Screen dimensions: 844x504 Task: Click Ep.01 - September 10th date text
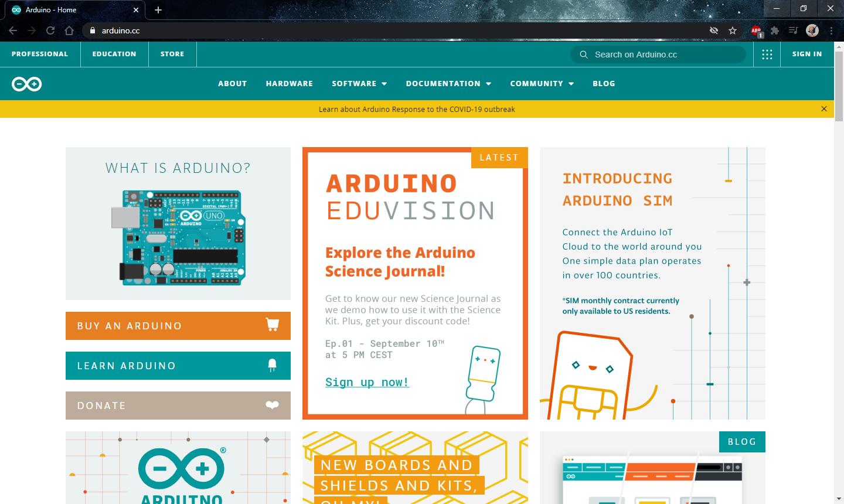(384, 343)
